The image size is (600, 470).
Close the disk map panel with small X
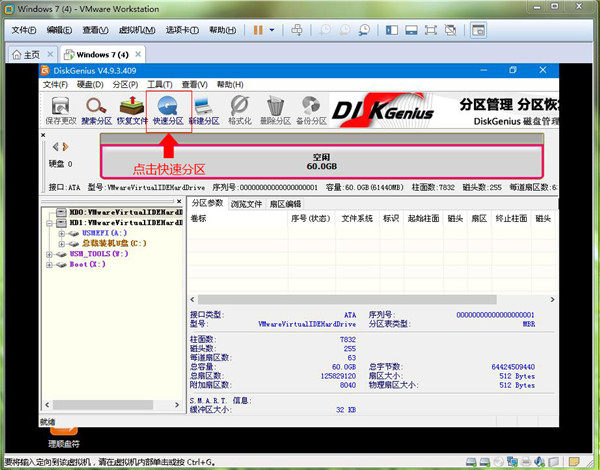(x=43, y=135)
